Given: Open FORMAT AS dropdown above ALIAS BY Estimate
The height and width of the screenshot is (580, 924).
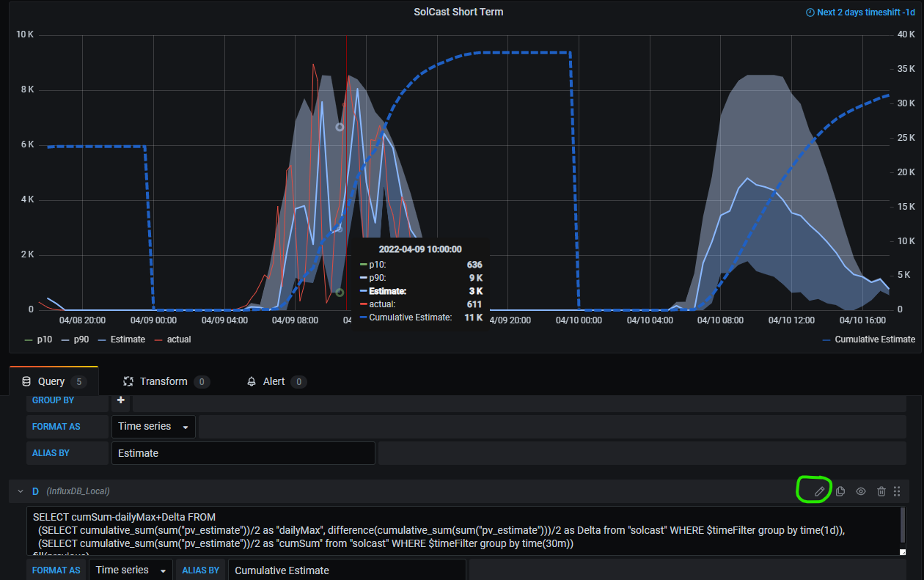Looking at the screenshot, I should 153,427.
